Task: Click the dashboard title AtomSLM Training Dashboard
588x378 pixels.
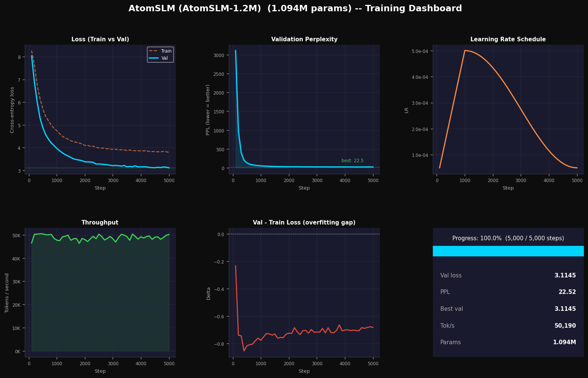Action: pos(295,9)
